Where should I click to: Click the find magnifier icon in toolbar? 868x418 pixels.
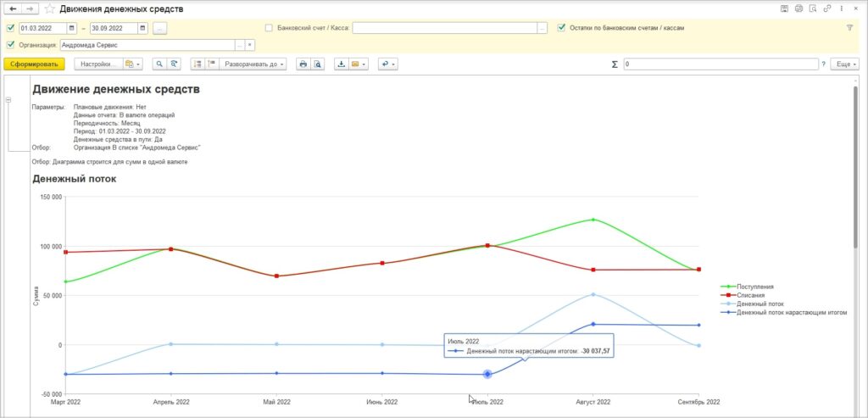coord(159,64)
